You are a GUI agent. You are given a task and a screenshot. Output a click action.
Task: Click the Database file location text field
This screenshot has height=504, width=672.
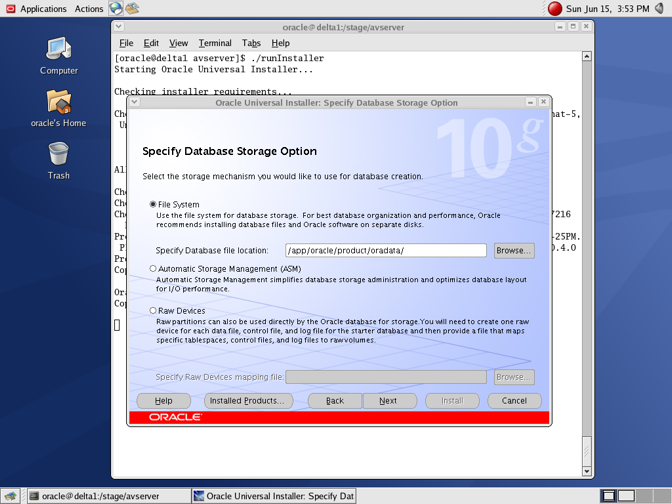pos(386,250)
